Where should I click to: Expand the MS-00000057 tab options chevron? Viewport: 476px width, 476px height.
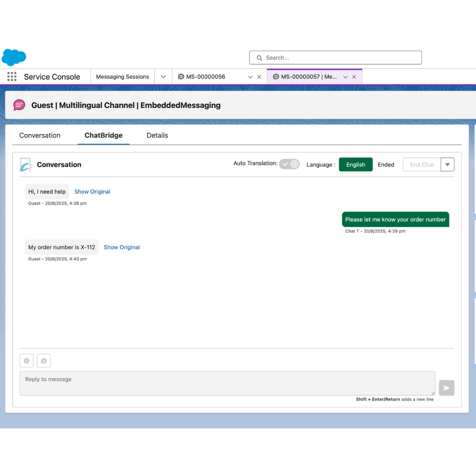[345, 77]
